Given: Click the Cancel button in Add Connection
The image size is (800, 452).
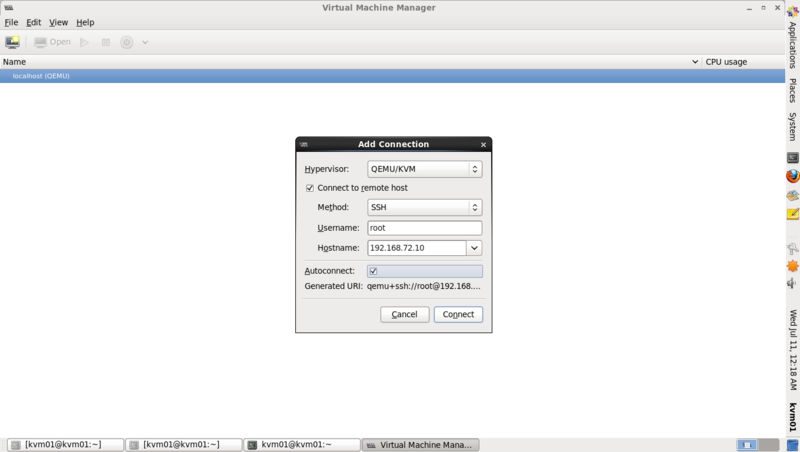Looking at the screenshot, I should tap(405, 314).
